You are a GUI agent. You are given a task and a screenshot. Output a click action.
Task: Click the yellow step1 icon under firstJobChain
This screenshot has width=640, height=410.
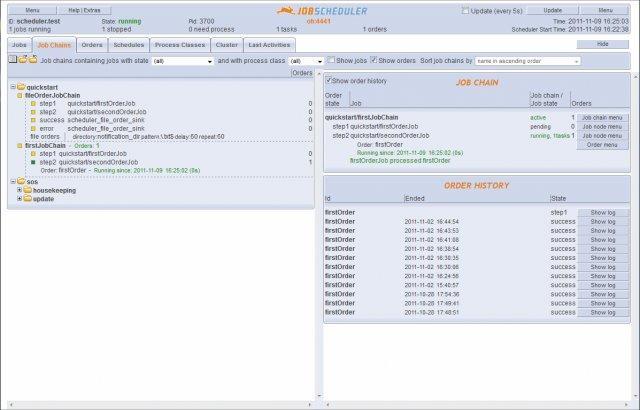[x=33, y=154]
